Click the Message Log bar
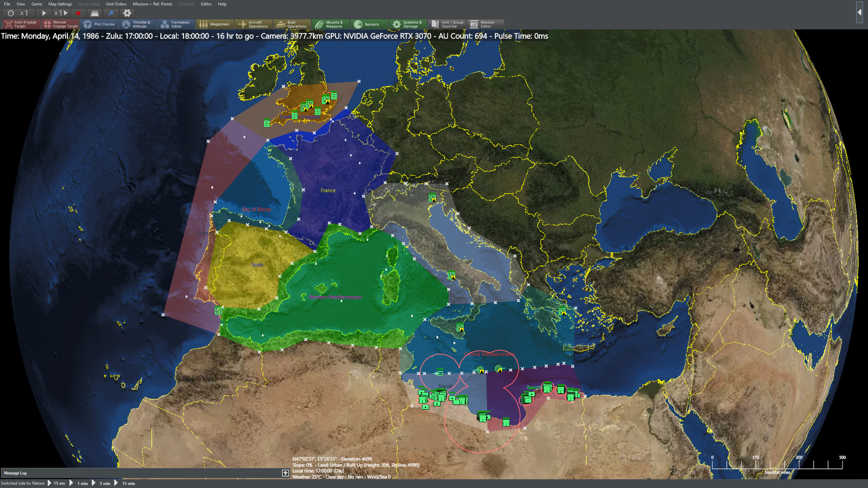 (x=145, y=473)
